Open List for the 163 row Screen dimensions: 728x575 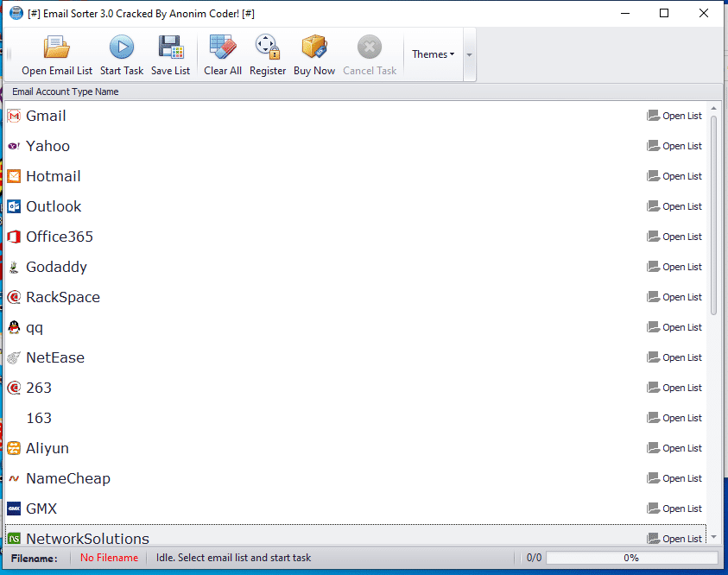674,418
